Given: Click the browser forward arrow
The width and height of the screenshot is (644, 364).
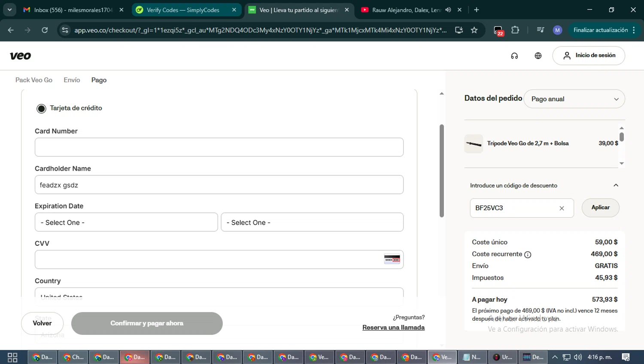Looking at the screenshot, I should [27, 30].
